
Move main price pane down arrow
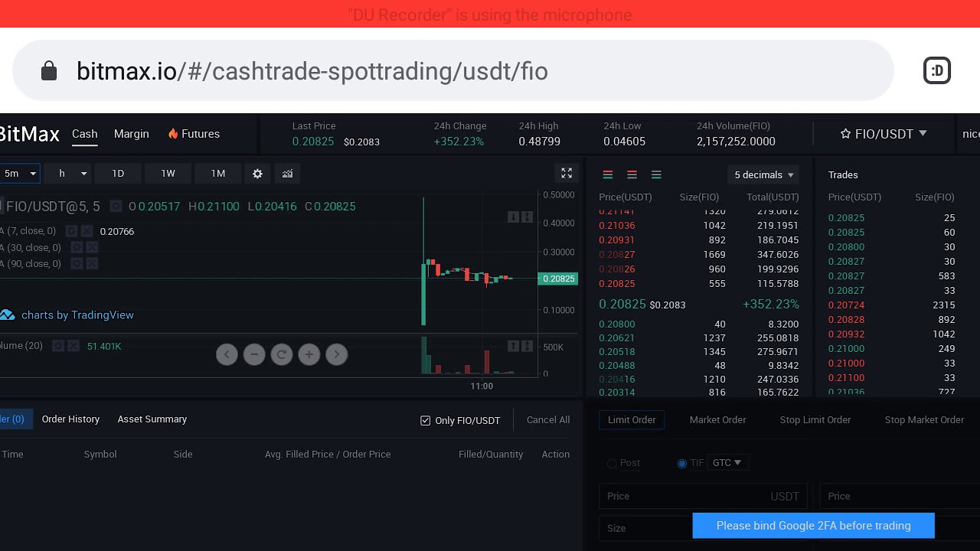513,217
